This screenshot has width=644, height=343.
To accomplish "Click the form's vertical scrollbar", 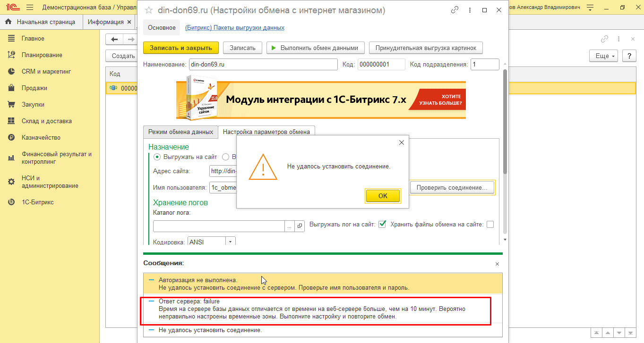I will [505, 123].
